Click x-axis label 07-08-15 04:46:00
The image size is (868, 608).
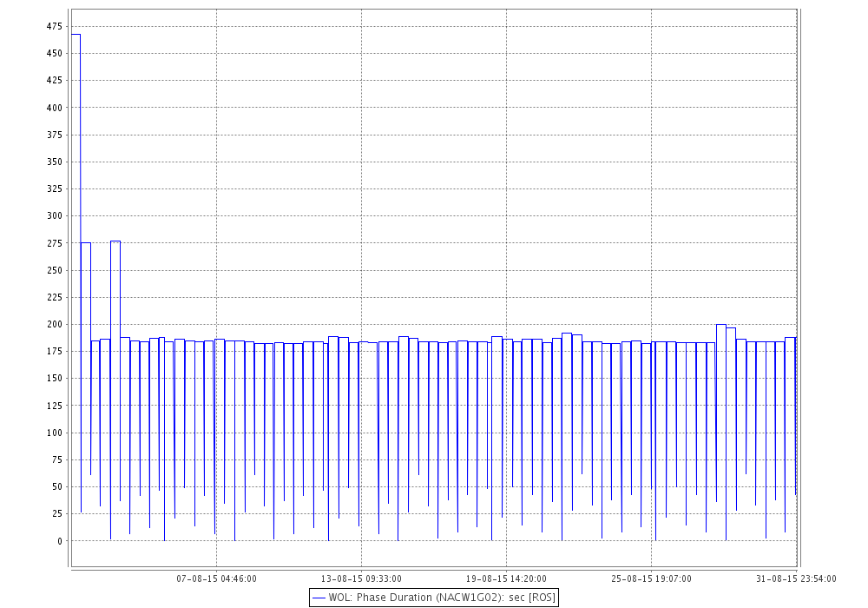tap(216, 578)
